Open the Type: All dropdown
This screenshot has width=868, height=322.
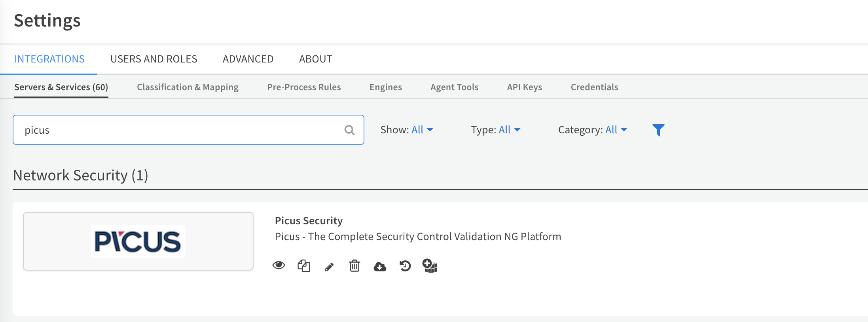click(x=495, y=130)
